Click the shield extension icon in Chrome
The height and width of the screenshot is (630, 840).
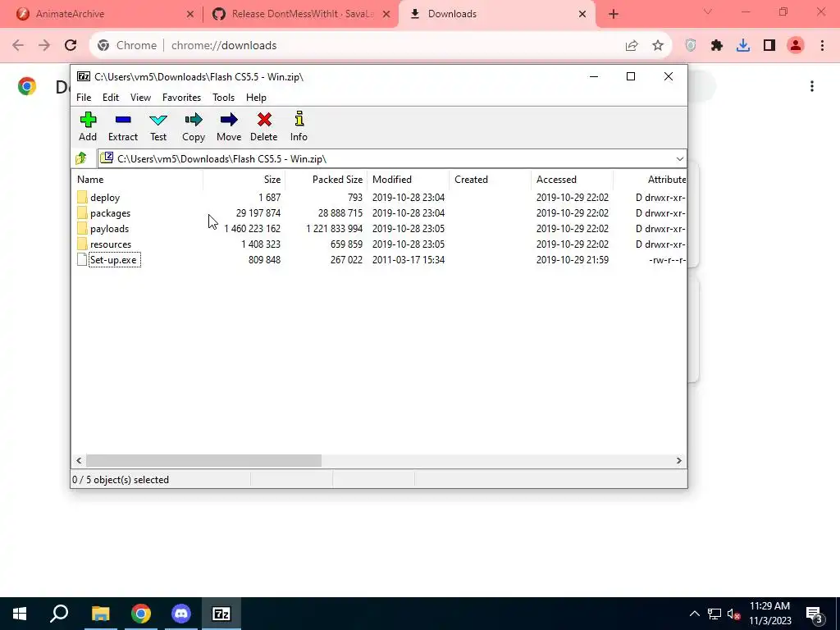pos(691,46)
